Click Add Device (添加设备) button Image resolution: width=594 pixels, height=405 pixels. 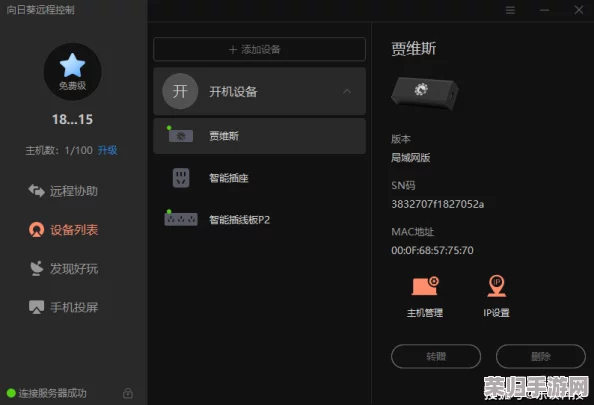[x=259, y=49]
